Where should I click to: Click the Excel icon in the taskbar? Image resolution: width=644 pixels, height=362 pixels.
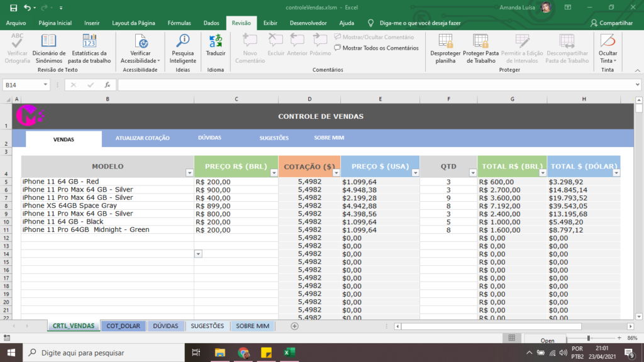tap(289, 353)
